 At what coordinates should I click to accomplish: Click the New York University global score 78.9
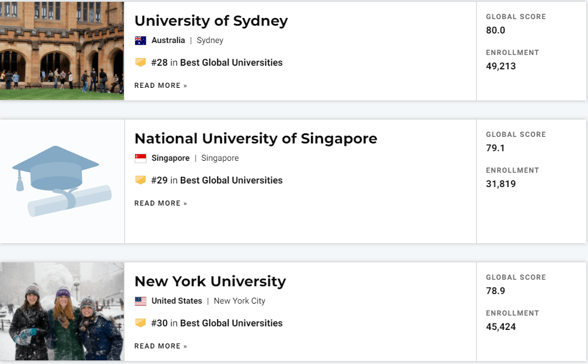(x=495, y=291)
